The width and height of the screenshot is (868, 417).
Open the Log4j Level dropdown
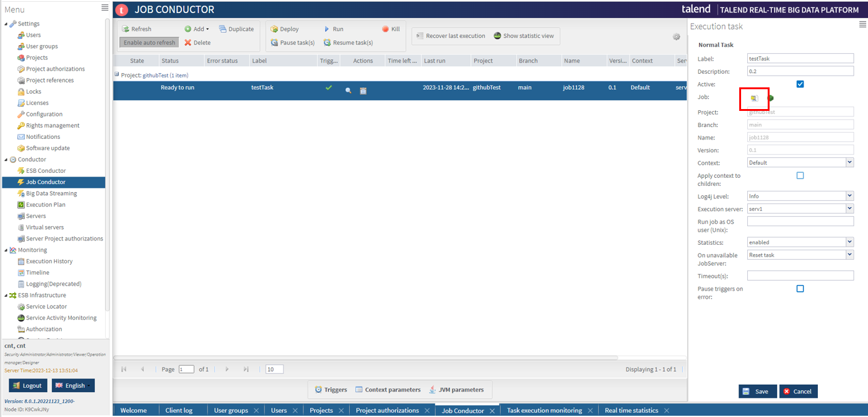tap(849, 196)
